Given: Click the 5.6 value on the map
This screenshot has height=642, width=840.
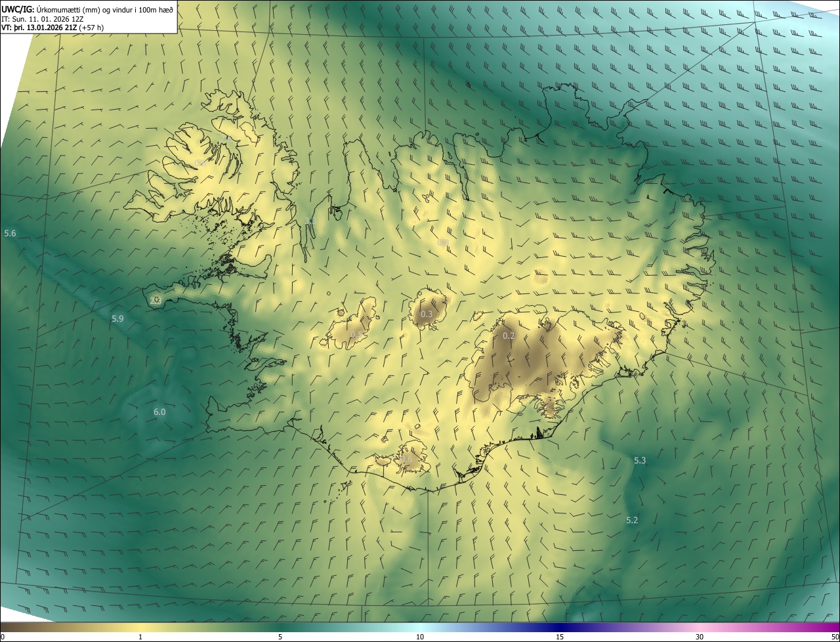Looking at the screenshot, I should [x=10, y=234].
